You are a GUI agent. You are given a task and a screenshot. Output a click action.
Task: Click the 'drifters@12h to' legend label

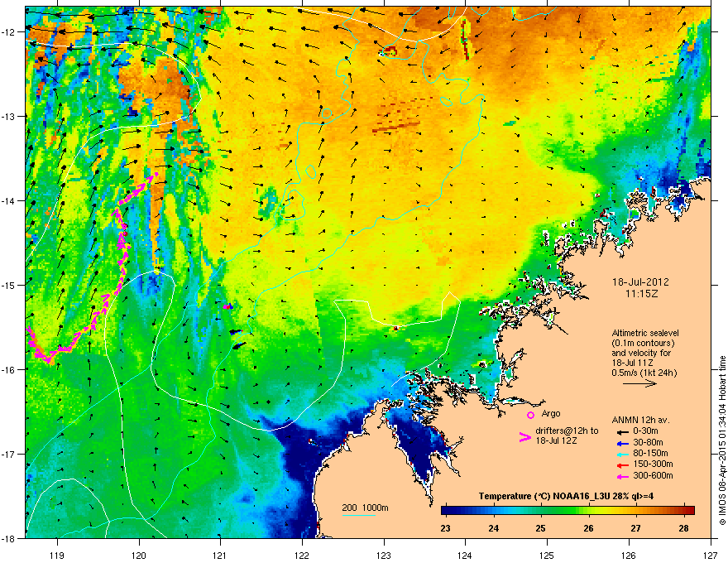pyautogui.click(x=567, y=431)
